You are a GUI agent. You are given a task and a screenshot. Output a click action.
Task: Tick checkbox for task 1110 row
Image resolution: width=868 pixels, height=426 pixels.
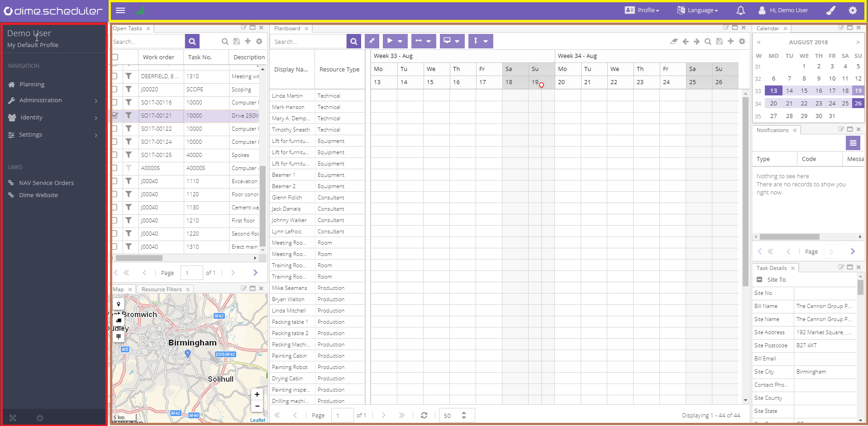tap(114, 181)
